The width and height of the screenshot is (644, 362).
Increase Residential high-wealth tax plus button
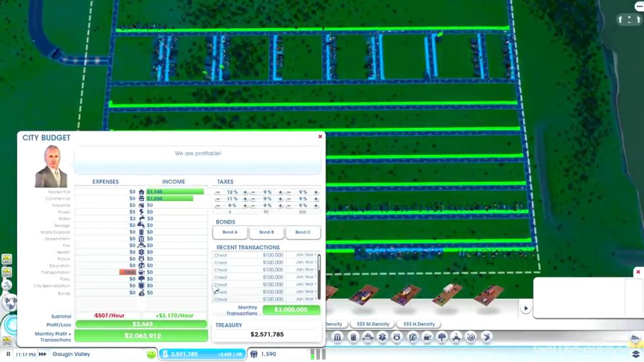pos(316,192)
